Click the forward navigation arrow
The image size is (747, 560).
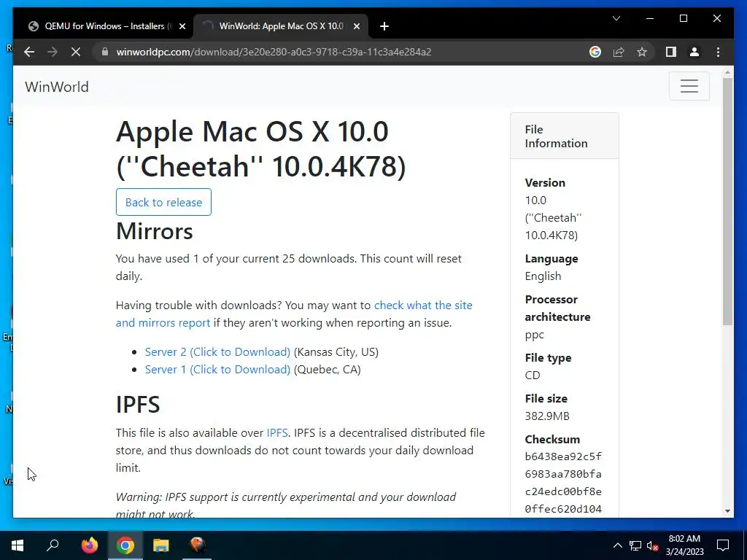click(53, 52)
